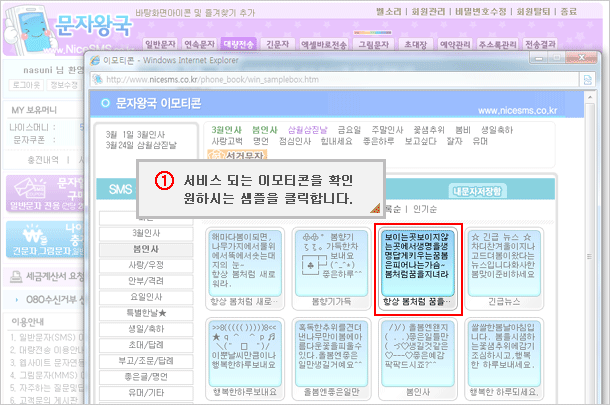Pick the 행복한 하루되세요 sample message
This screenshot has height=405, width=610.
click(504, 359)
